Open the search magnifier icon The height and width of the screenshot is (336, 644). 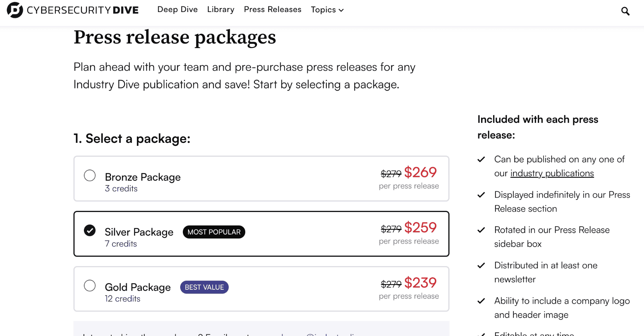coord(625,11)
